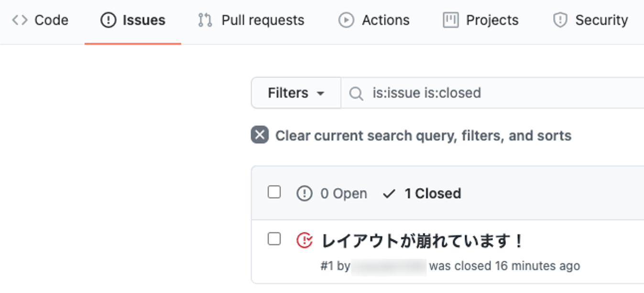Click the Actions play-circle icon
This screenshot has height=293, width=644.
(x=346, y=20)
